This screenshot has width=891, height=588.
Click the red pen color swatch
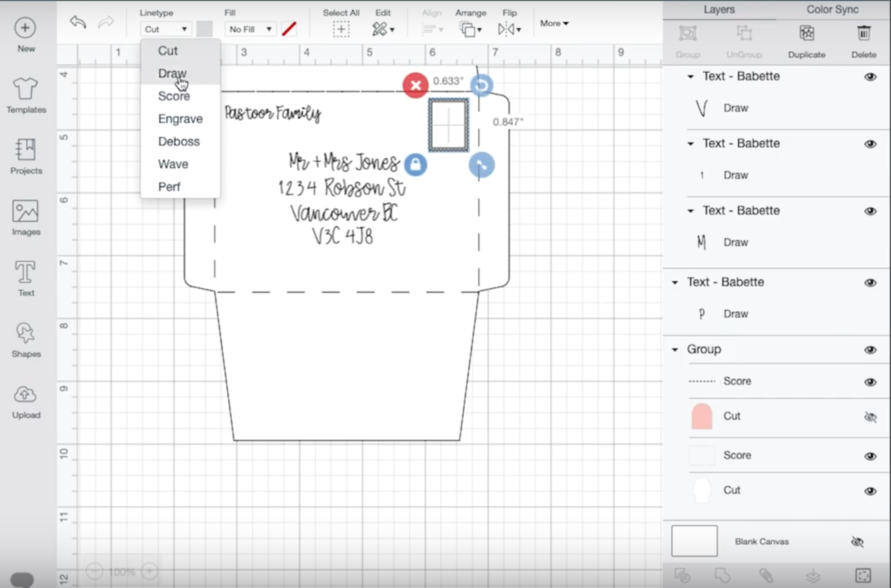[x=289, y=30]
